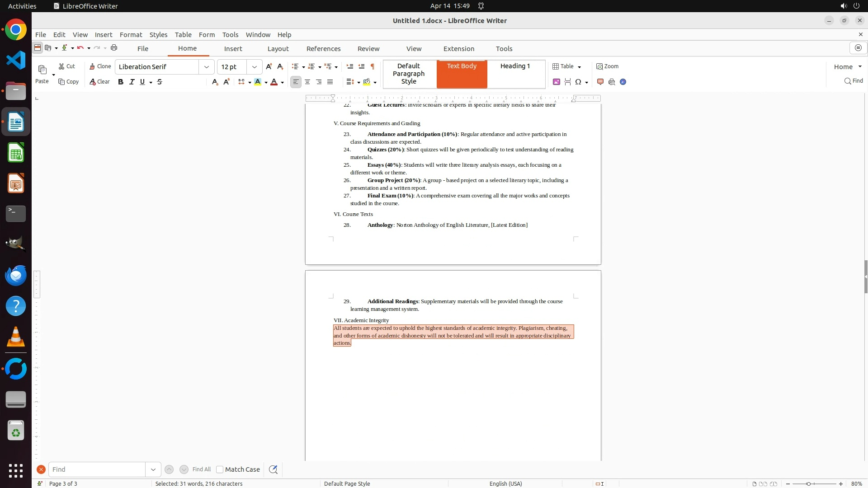Enable the Match Case checkbox
Image resolution: width=868 pixels, height=488 pixels.
220,469
